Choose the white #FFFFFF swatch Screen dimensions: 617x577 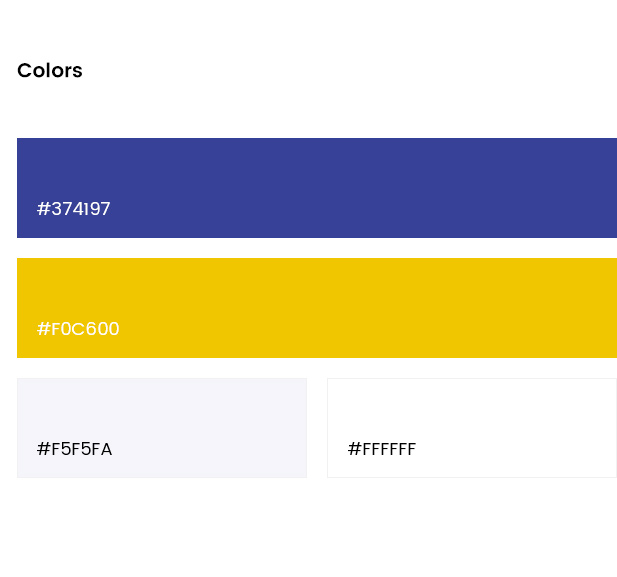[x=472, y=428]
